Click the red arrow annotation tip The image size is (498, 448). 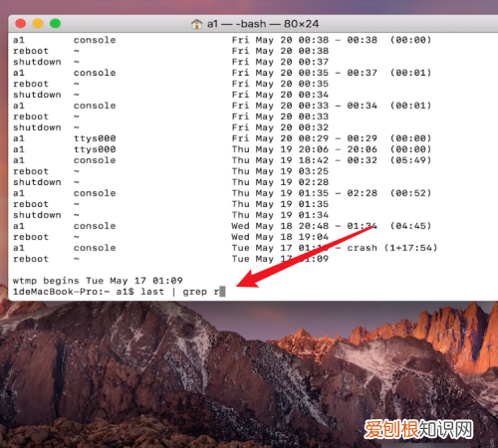240,284
